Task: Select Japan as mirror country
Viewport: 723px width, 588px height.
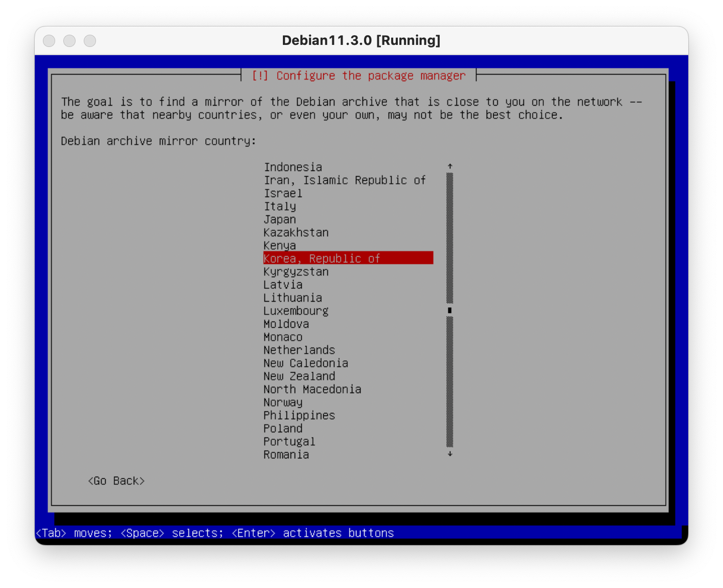Action: click(x=280, y=219)
